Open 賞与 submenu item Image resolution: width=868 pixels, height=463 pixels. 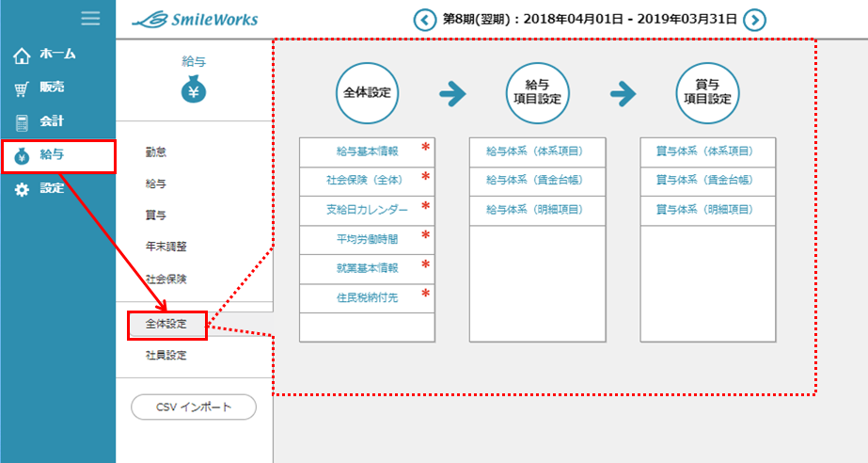click(155, 215)
